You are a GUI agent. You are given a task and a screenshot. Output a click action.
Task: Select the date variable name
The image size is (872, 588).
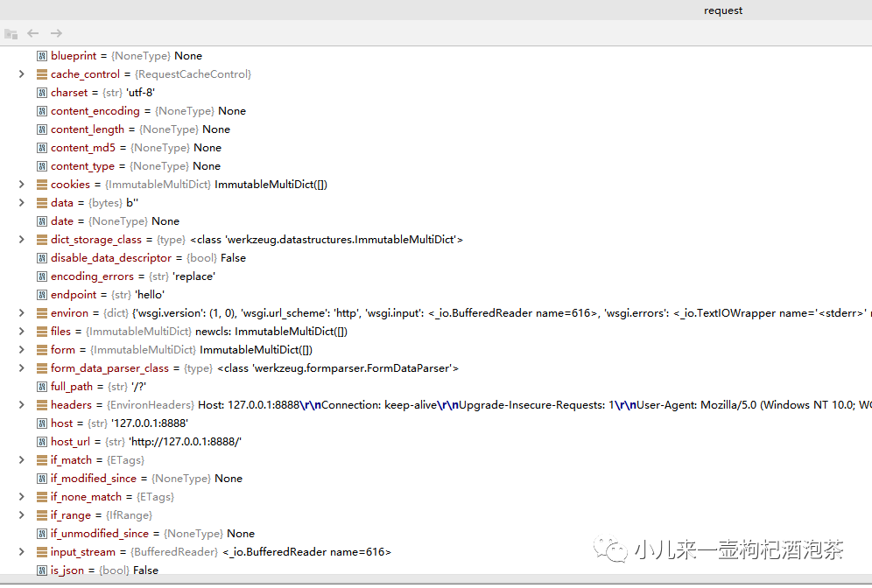pos(62,220)
